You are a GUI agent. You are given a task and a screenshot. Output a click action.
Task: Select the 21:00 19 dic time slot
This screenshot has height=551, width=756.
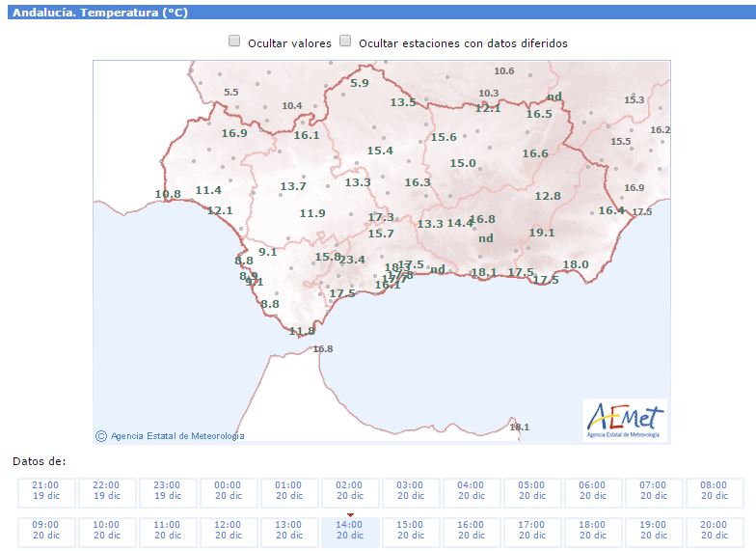[x=45, y=491]
